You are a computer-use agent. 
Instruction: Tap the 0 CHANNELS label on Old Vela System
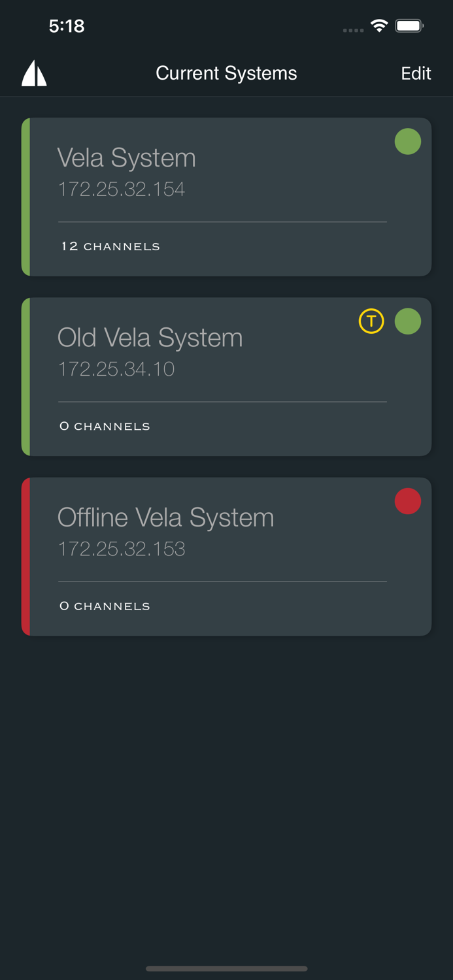pos(104,426)
